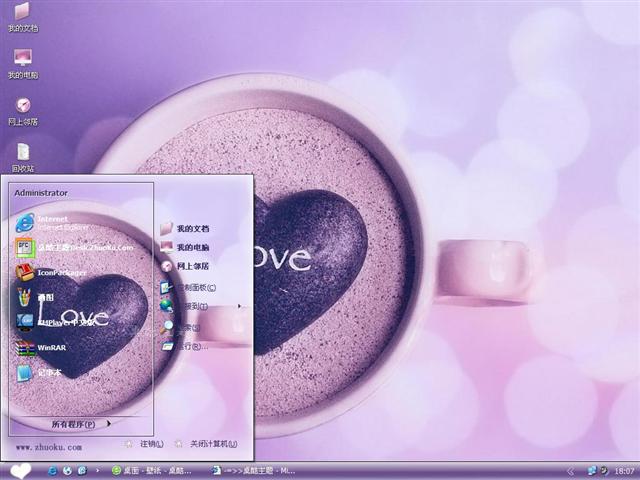
Task: Open the 网上邻居 desktop icon
Action: [x=23, y=111]
